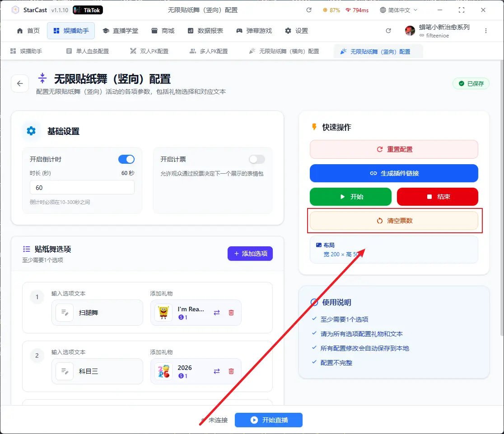This screenshot has height=434, width=504.
Task: Click the SpongeBob gift thumbnail
Action: click(x=163, y=313)
